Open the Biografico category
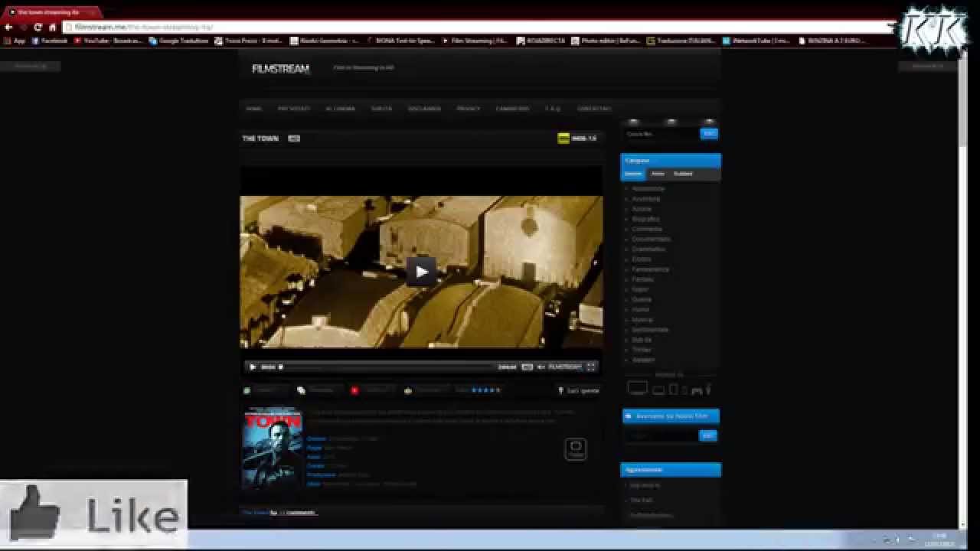The image size is (980, 551). [x=645, y=219]
